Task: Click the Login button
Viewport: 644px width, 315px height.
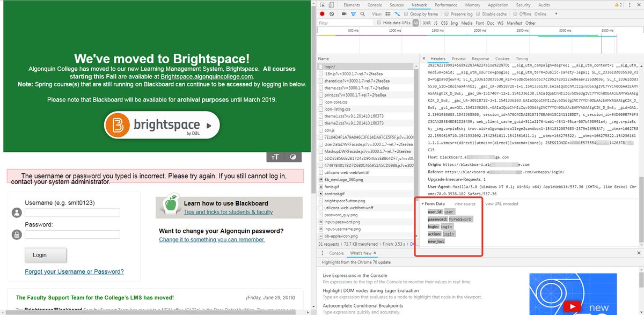Action: 46,255
